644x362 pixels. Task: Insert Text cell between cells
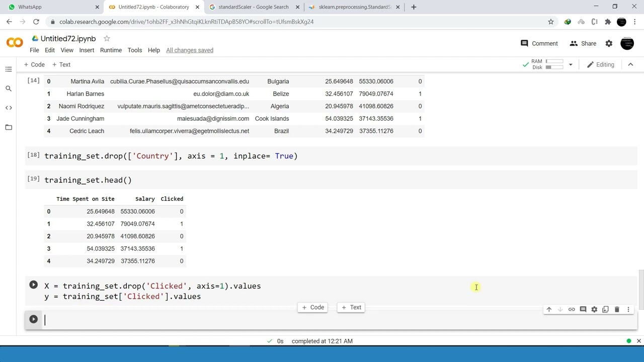pyautogui.click(x=351, y=307)
